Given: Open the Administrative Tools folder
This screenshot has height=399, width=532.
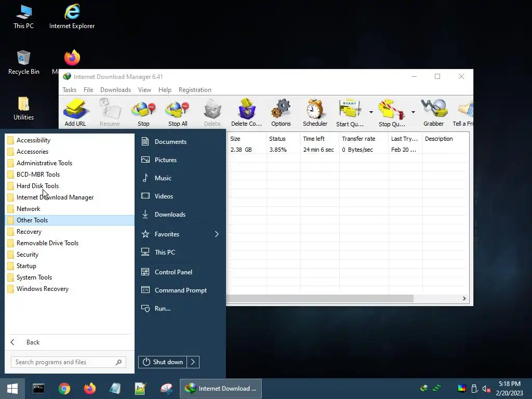Looking at the screenshot, I should pyautogui.click(x=70, y=163).
